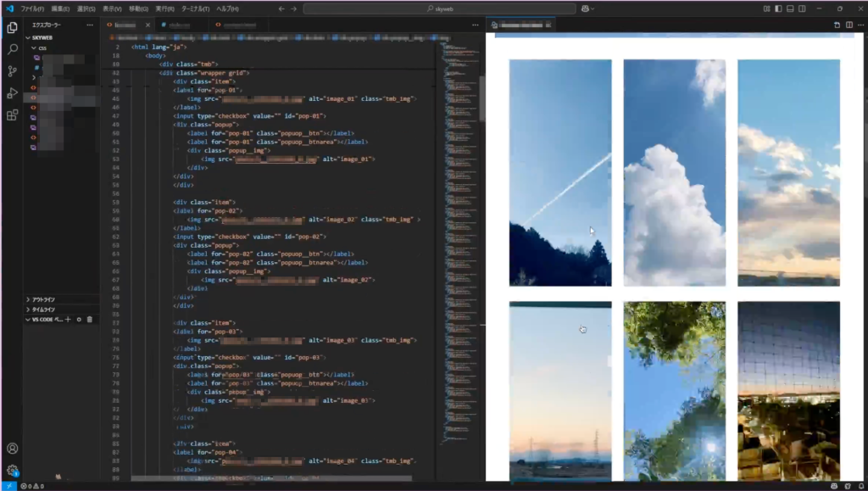The height and width of the screenshot is (491, 868).
Task: Click the sunset clouds thumbnail in preview
Action: pyautogui.click(x=788, y=173)
